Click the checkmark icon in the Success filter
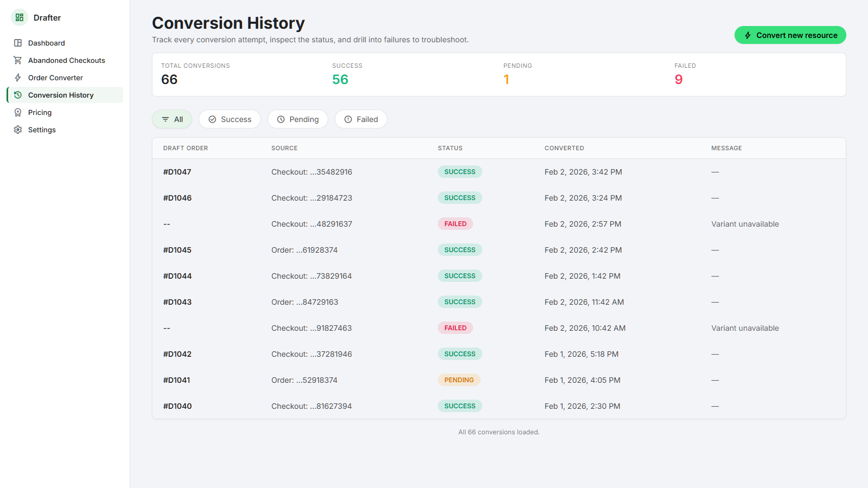This screenshot has height=488, width=868. 212,119
